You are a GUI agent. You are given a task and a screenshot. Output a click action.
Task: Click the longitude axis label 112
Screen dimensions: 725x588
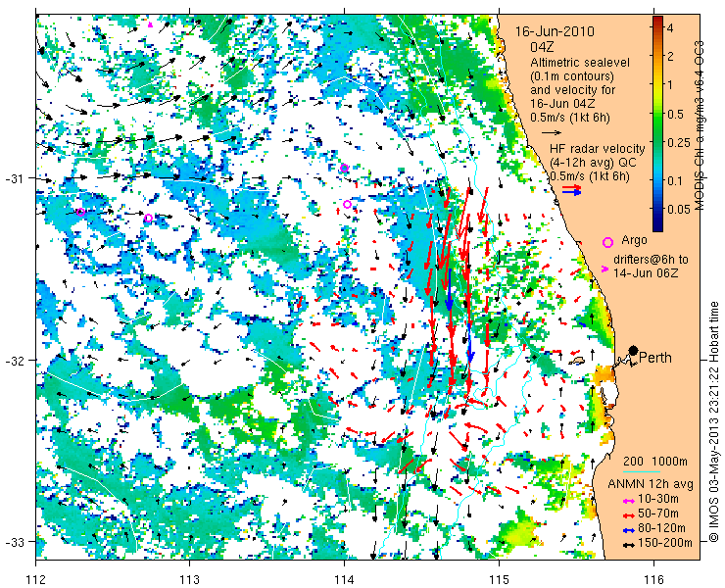(35, 579)
